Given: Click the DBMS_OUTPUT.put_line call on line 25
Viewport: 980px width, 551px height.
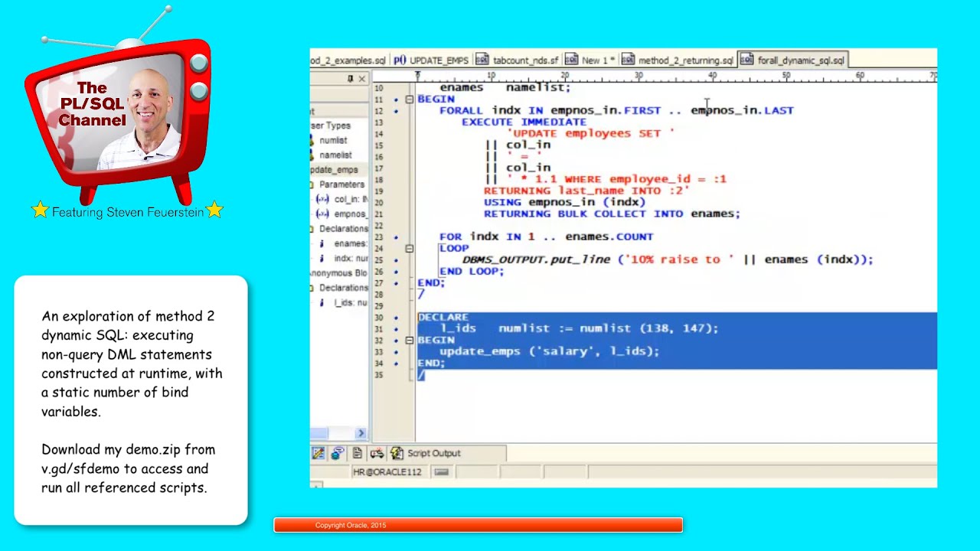Looking at the screenshot, I should [x=538, y=259].
